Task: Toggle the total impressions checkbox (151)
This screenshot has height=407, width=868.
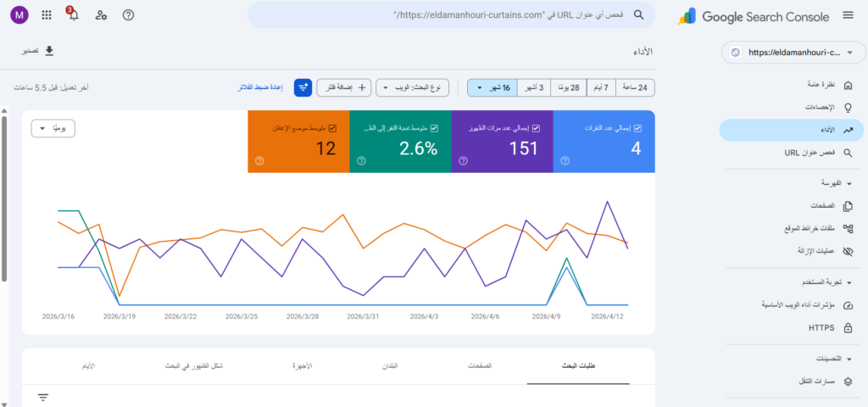Action: click(x=536, y=129)
